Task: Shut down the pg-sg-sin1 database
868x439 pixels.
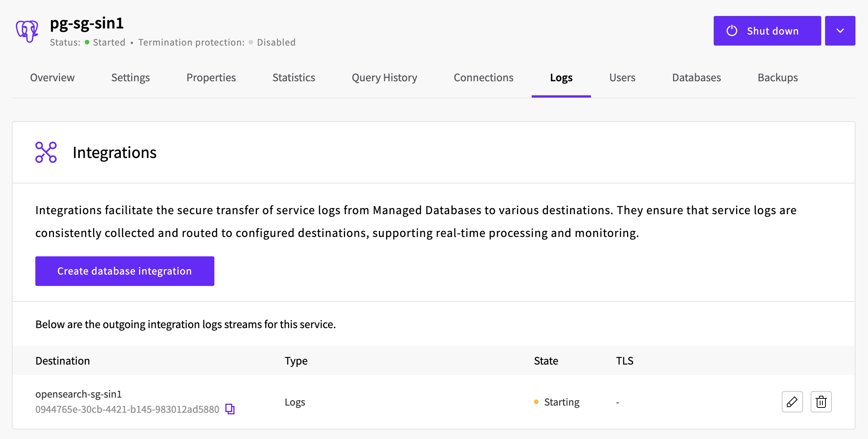Action: (767, 31)
